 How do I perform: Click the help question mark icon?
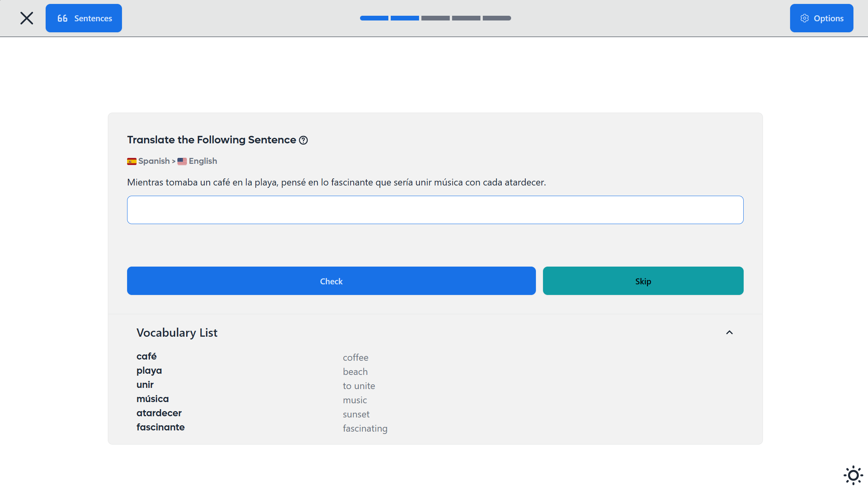[x=303, y=140]
